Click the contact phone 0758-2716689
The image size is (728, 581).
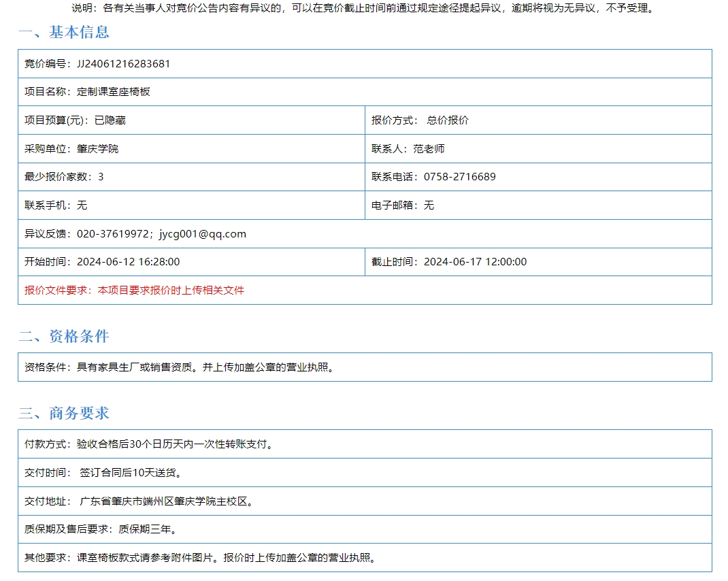tap(459, 177)
